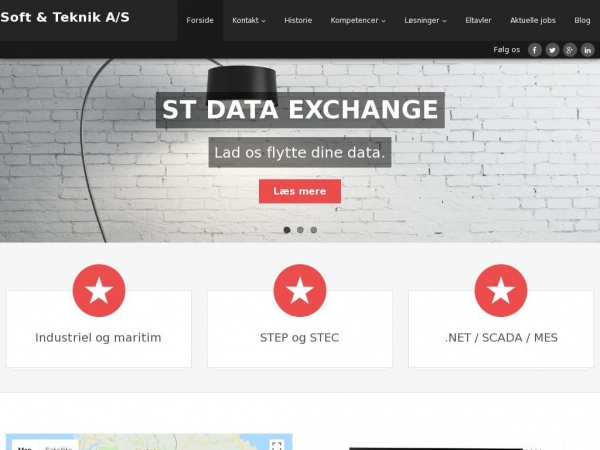Click star icon above STEP og STEC
This screenshot has width=600, height=450.
pyautogui.click(x=300, y=290)
